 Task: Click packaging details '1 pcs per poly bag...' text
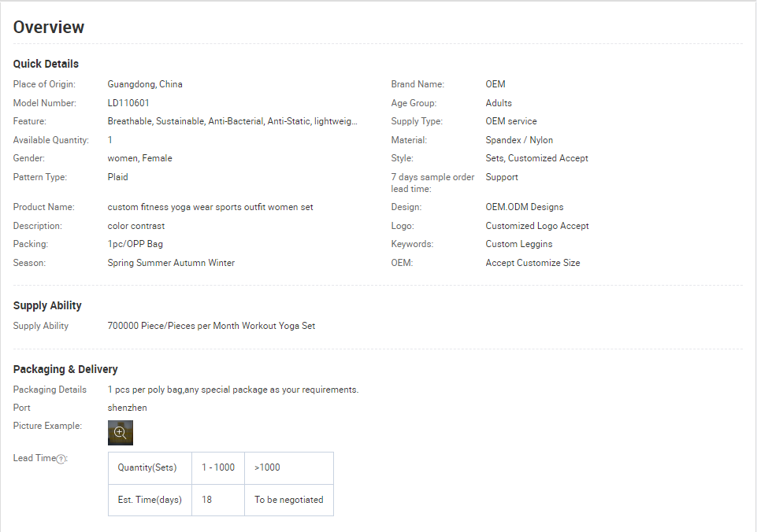(x=233, y=390)
